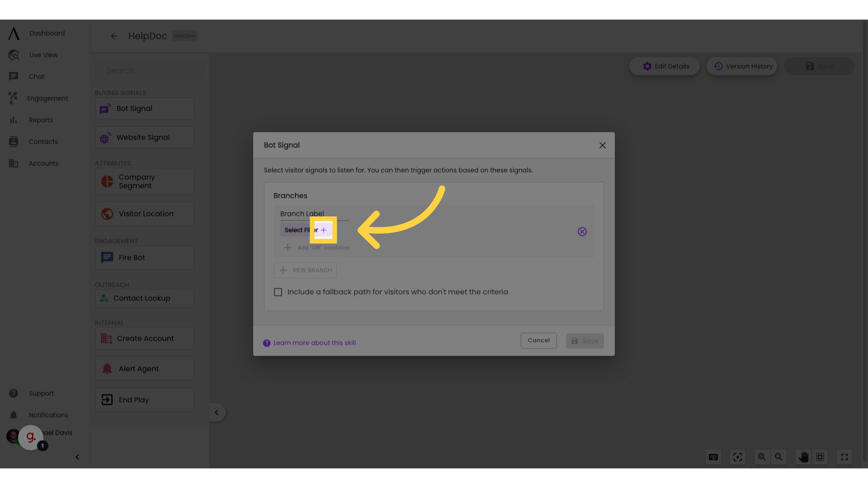Click the app logo at top left

pyautogui.click(x=14, y=33)
